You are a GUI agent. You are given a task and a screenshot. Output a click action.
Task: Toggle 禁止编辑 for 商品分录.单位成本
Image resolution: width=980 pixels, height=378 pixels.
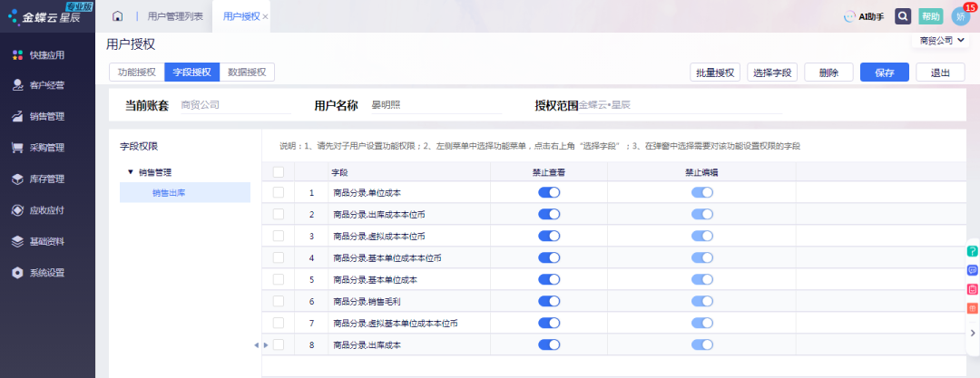coord(701,192)
